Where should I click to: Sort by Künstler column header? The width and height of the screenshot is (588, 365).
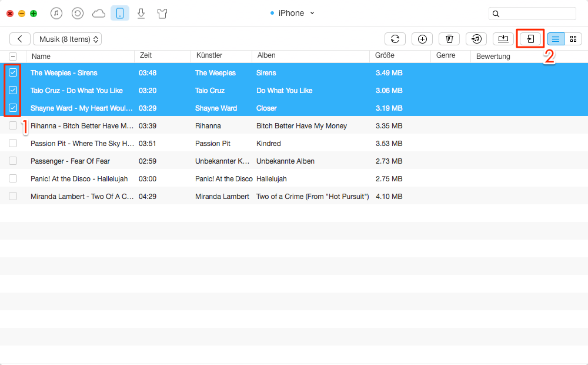click(x=209, y=55)
